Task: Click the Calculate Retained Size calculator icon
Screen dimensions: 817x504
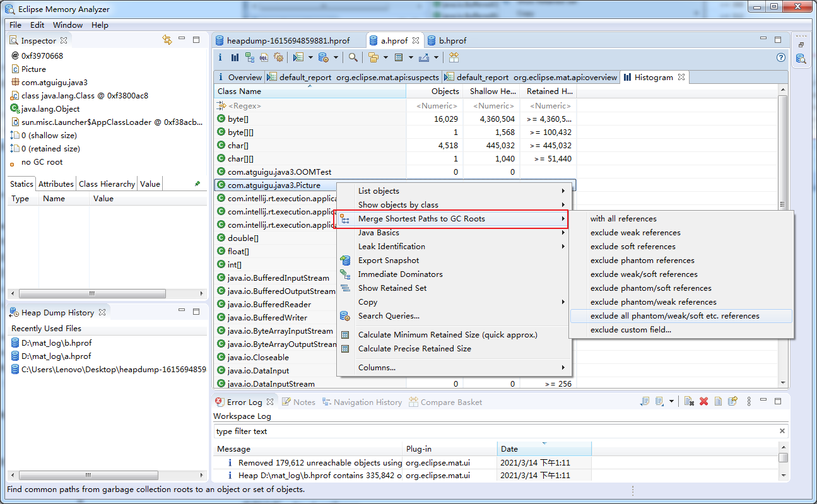Action: (x=399, y=57)
